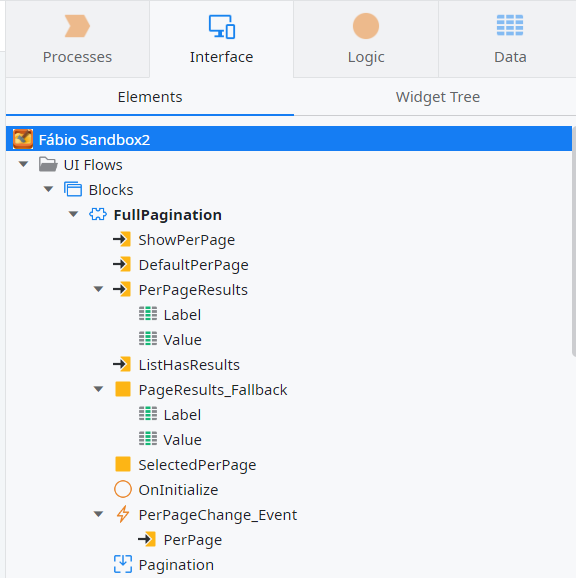Select the PerPageResults parameter label
This screenshot has height=578, width=576.
(x=193, y=290)
